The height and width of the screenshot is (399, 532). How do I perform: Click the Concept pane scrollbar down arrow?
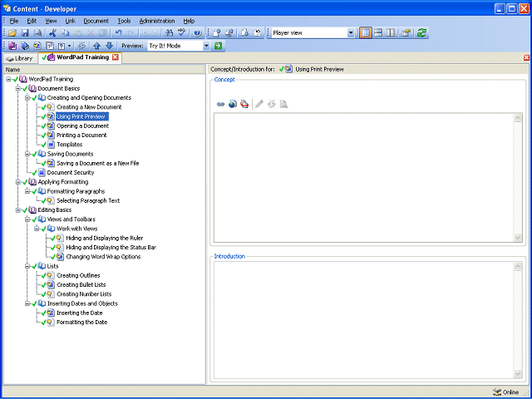[x=518, y=238]
